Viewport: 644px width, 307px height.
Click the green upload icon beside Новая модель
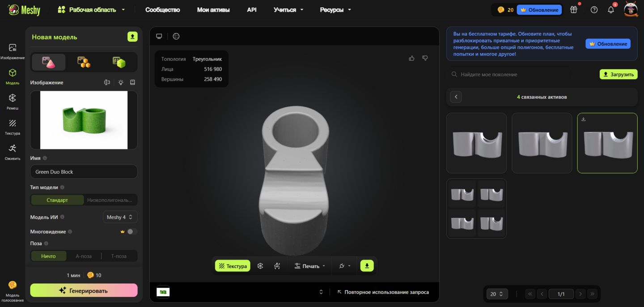[x=132, y=37]
